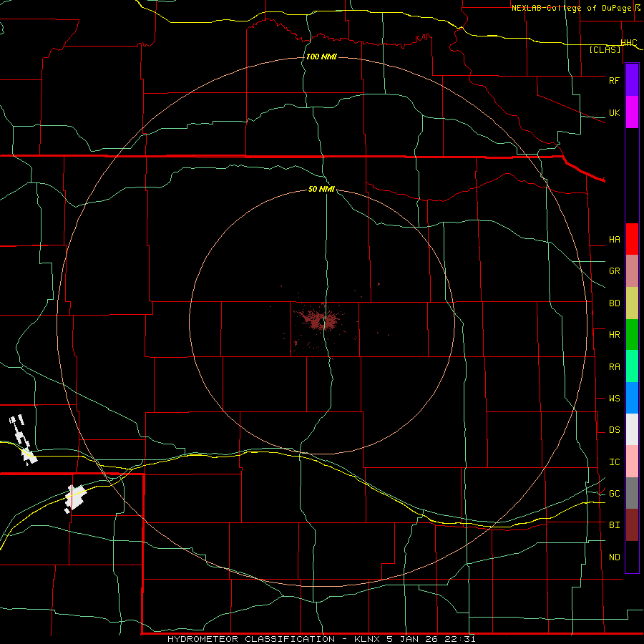Viewport: 644px width, 644px height.
Task: Click the 50 NMI range ring label
Action: click(321, 190)
